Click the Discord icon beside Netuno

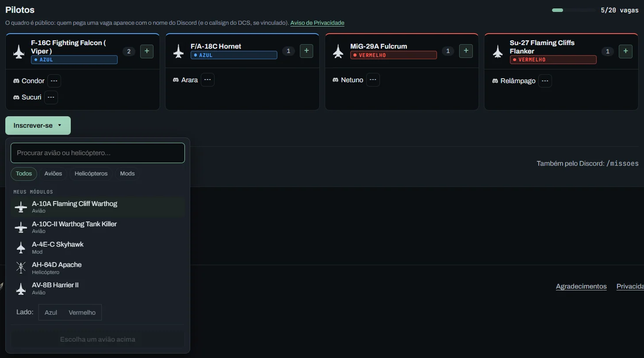(336, 80)
